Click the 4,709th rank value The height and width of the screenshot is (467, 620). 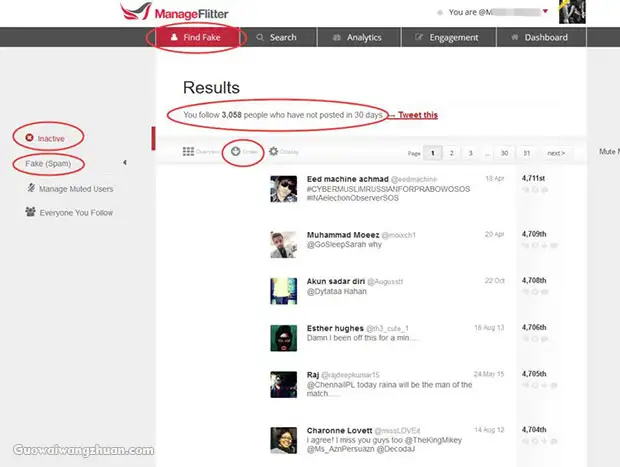click(x=534, y=234)
